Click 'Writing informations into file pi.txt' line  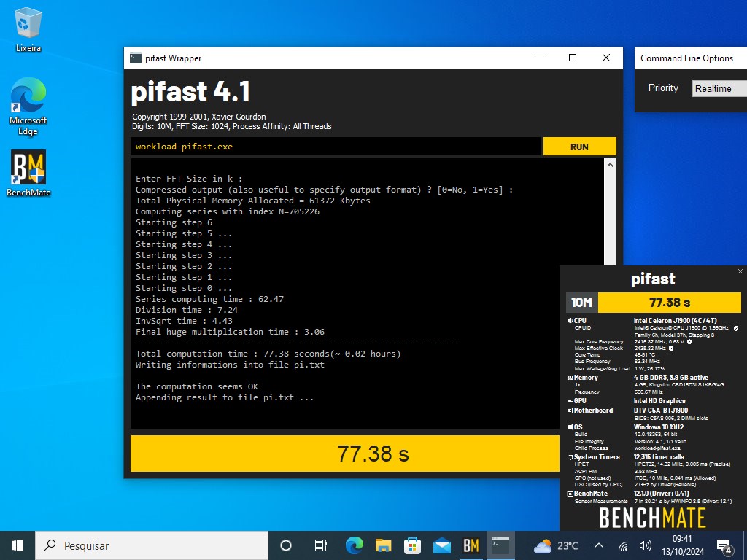click(230, 365)
